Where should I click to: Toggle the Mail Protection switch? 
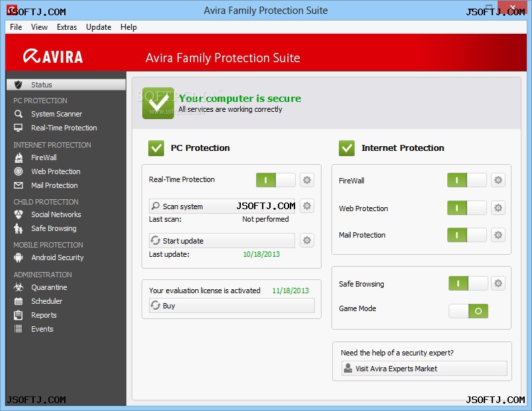click(x=467, y=235)
